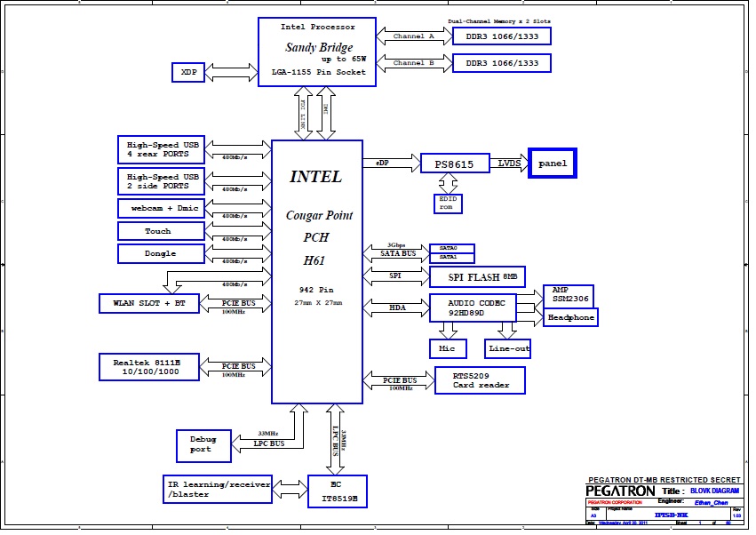Select the '27mm X 27mm' dimension text
Image resolution: width=756 pixels, height=535 pixels.
click(318, 303)
